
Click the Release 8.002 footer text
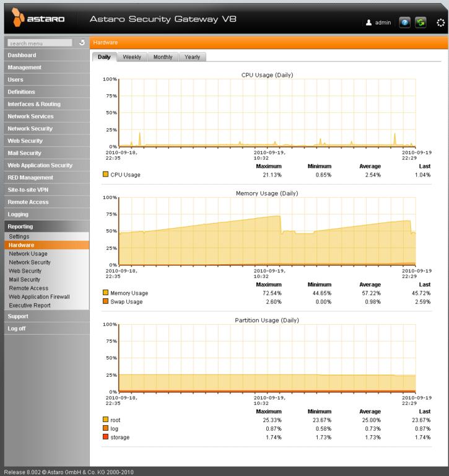coord(69,472)
